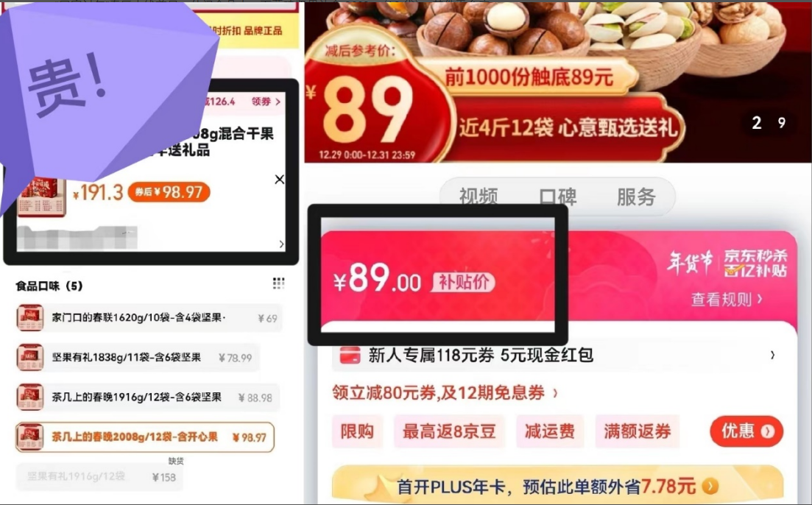812x505 pixels.
Task: Switch to the 服务 tab
Action: pyautogui.click(x=636, y=197)
